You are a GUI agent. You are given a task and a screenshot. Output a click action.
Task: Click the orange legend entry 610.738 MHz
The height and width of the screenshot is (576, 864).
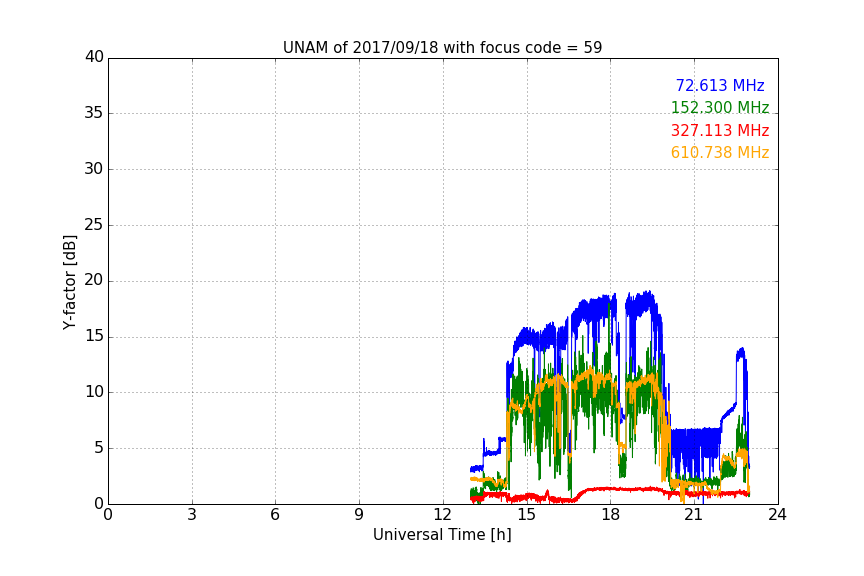720,153
